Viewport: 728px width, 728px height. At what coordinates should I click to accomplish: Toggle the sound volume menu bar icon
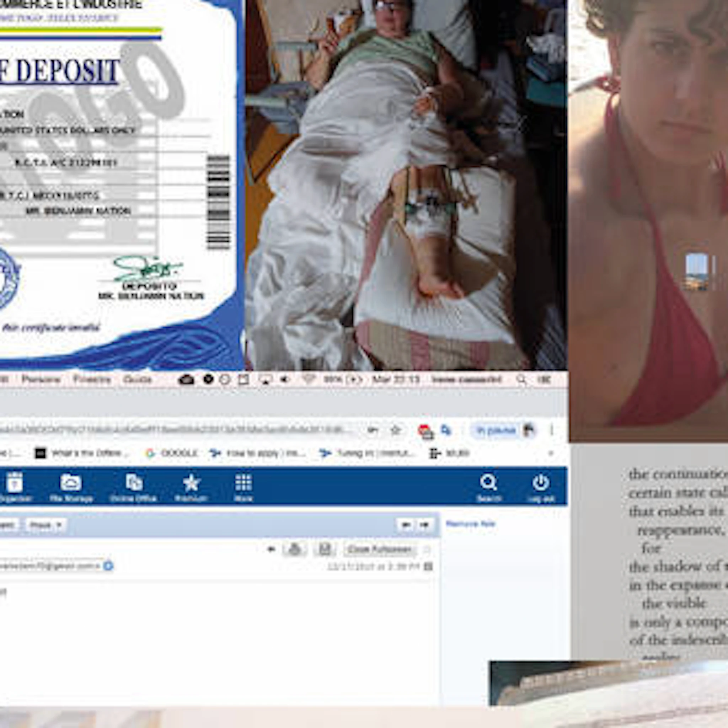point(285,379)
